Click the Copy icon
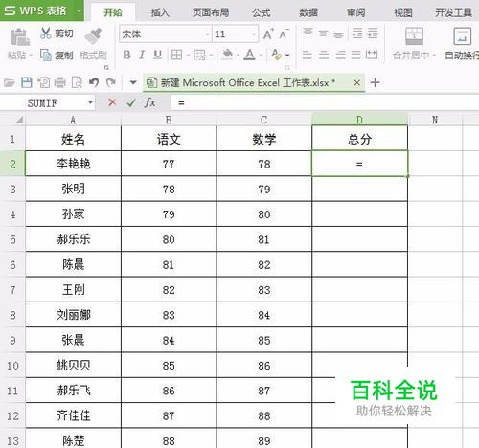The height and width of the screenshot is (448, 479). click(x=46, y=56)
